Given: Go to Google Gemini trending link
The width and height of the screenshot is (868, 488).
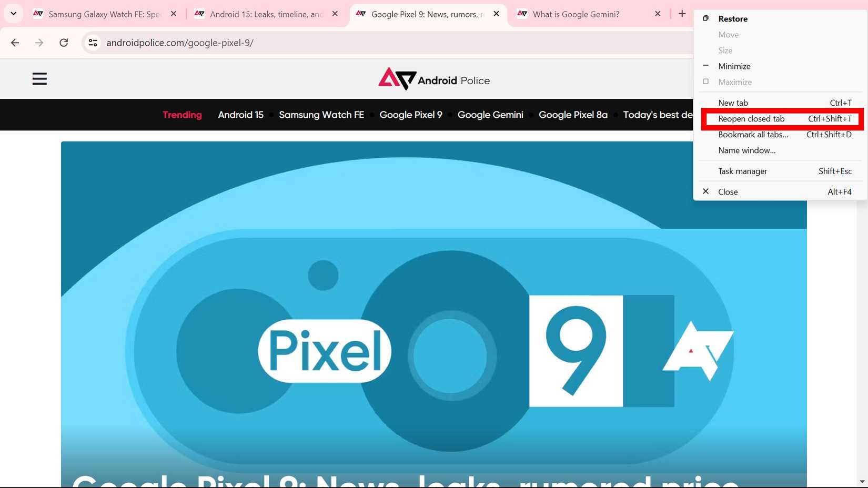Looking at the screenshot, I should coord(490,115).
